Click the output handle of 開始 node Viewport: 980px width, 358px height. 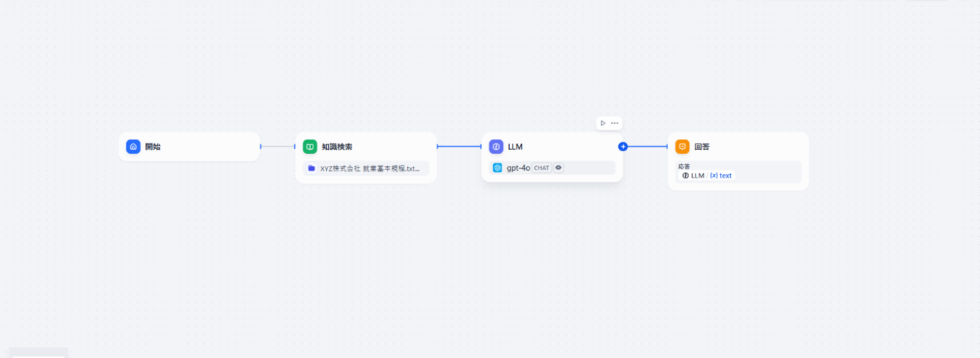(x=260, y=147)
